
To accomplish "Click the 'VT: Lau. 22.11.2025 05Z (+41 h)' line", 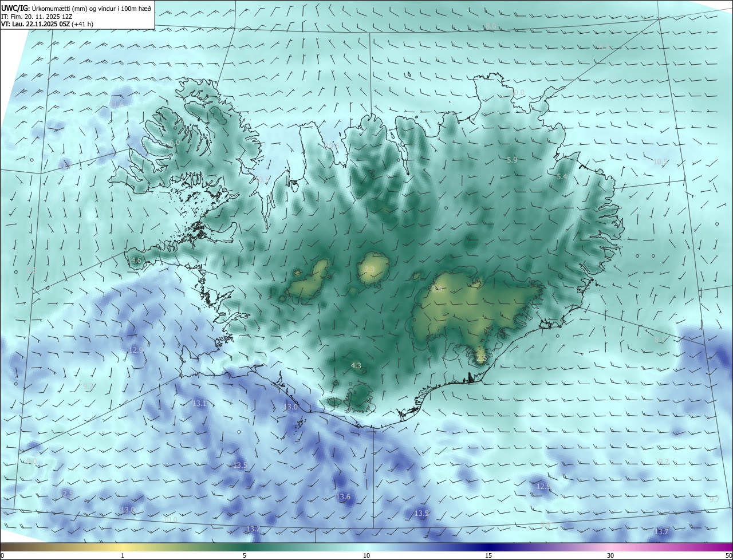I will tap(48, 24).
